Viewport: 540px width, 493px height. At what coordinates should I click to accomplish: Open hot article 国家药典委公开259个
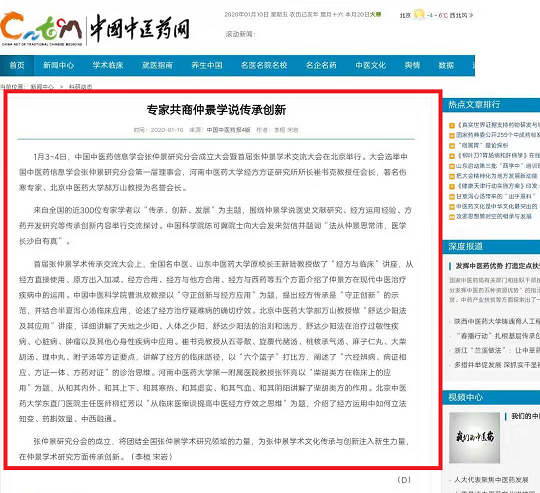click(x=498, y=135)
